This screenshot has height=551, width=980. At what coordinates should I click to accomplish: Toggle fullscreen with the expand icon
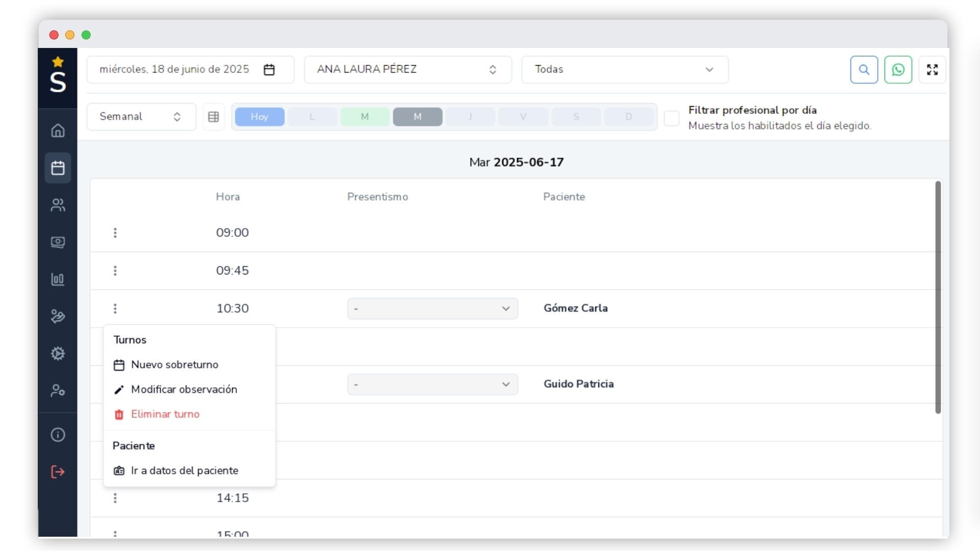pyautogui.click(x=932, y=69)
